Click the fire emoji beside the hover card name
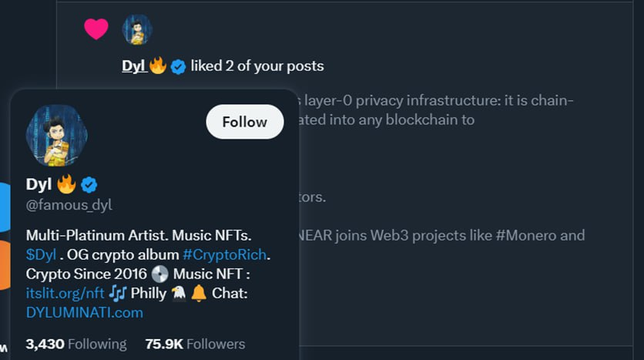The width and height of the screenshot is (644, 360). [x=67, y=184]
